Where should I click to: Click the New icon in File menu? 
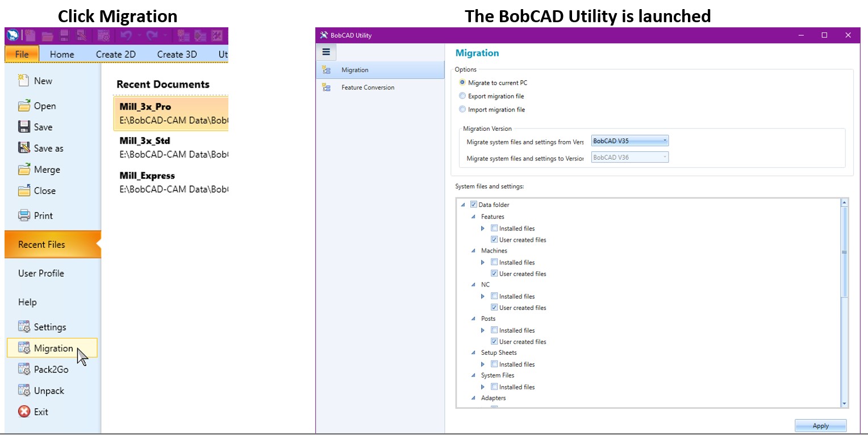pyautogui.click(x=24, y=80)
